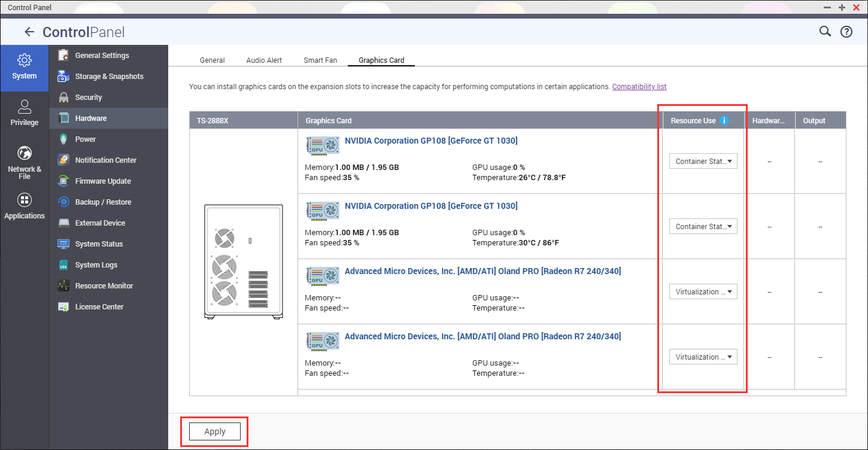Expand the second GT 1030 resource dropdown
The width and height of the screenshot is (868, 450).
tap(703, 226)
